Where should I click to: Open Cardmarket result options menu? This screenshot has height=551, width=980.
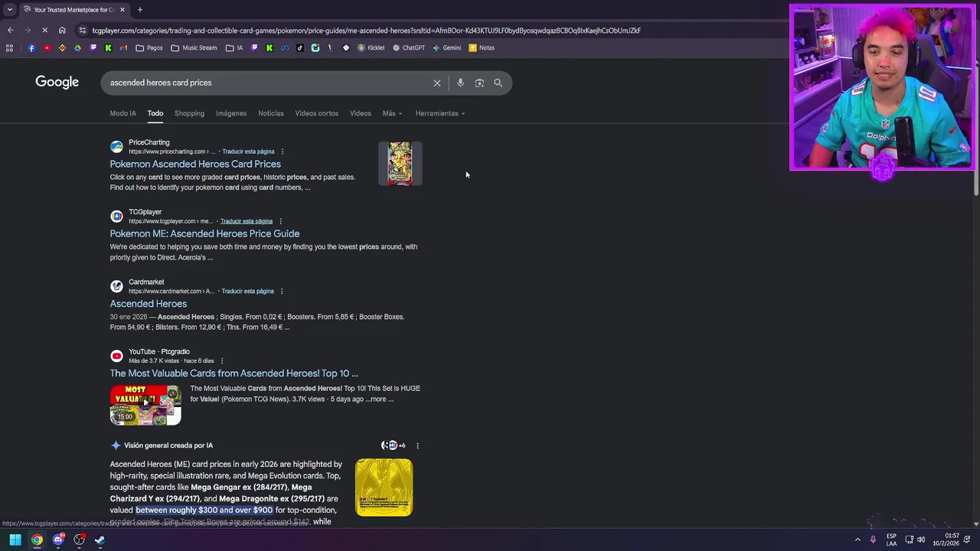282,291
